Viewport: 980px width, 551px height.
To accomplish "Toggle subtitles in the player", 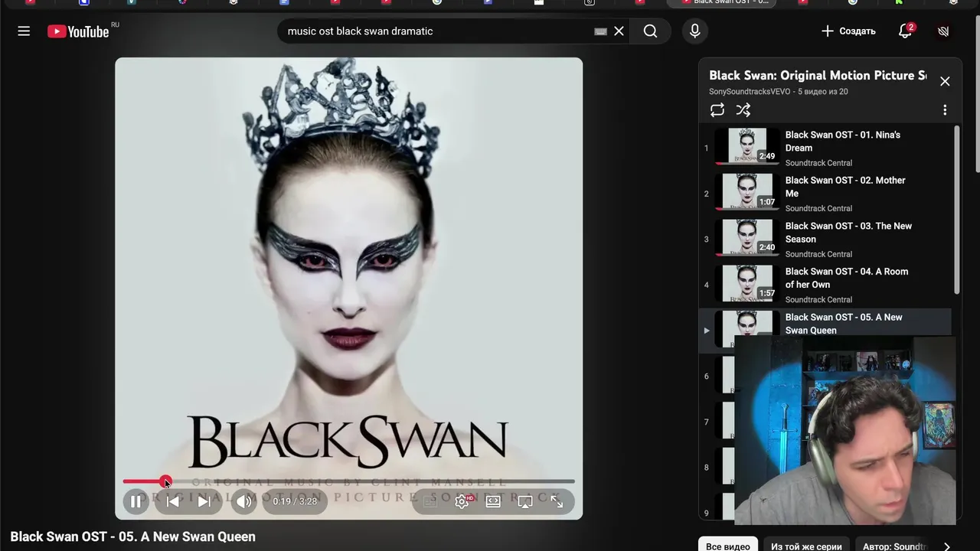I will tap(430, 501).
